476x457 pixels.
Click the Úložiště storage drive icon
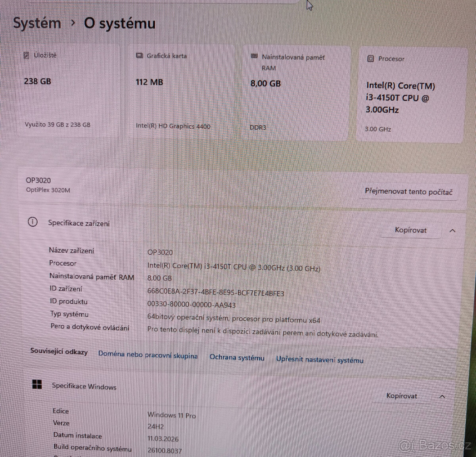click(27, 55)
